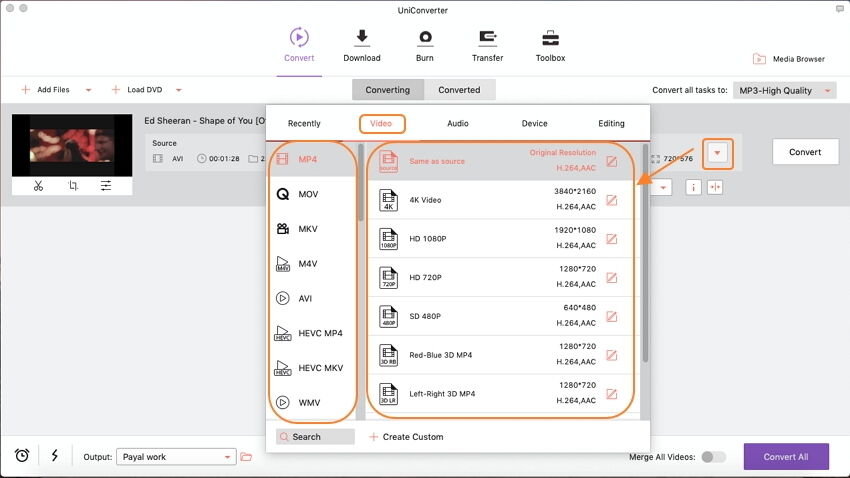Click the crop icon under thumbnail

(73, 186)
